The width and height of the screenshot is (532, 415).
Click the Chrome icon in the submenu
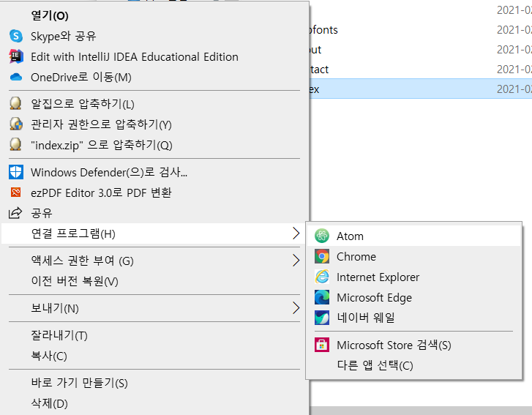[x=322, y=256]
